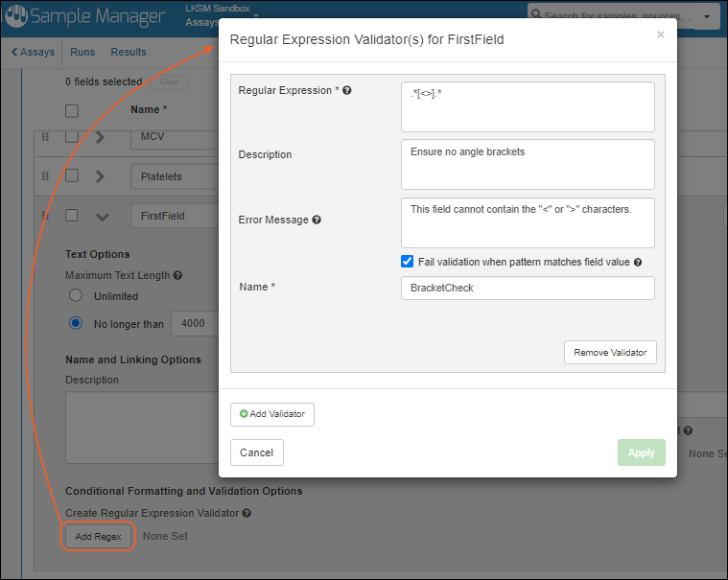Expand the MCV field row
The height and width of the screenshot is (580, 728).
101,137
